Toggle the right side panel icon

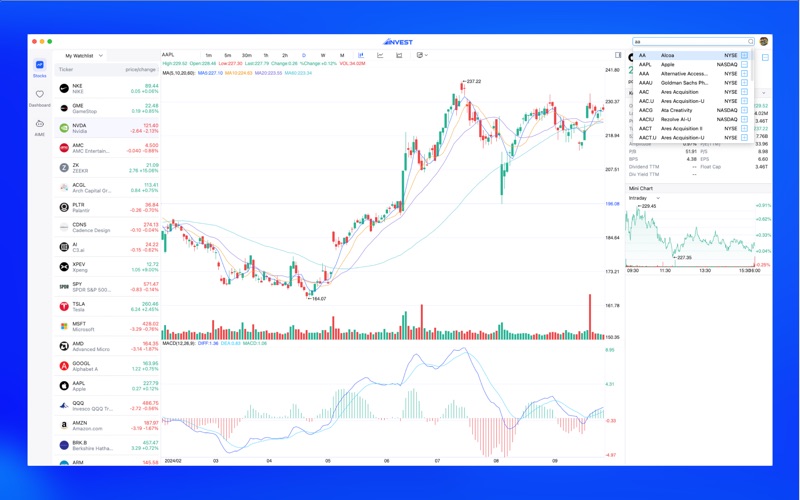coord(618,55)
